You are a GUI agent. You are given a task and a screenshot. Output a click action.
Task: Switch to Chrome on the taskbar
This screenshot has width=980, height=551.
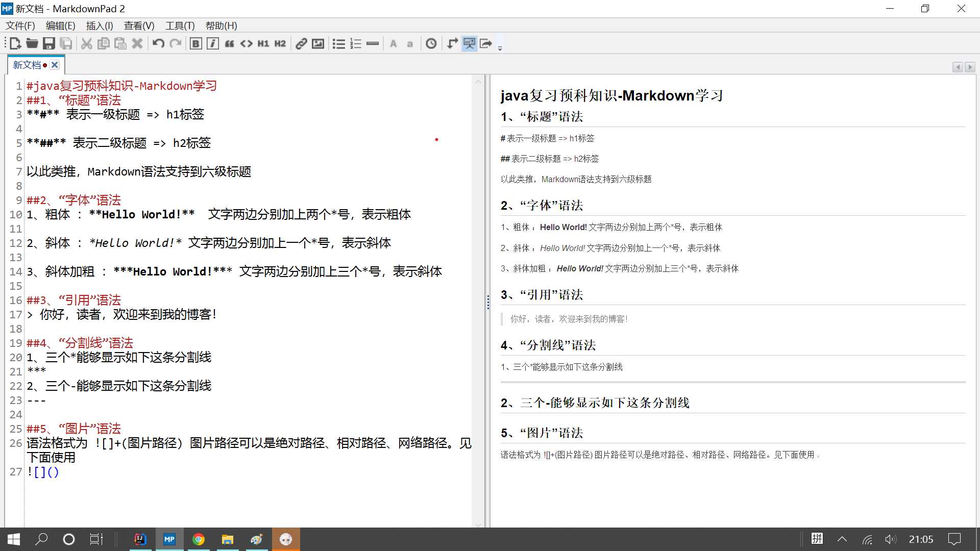(199, 539)
